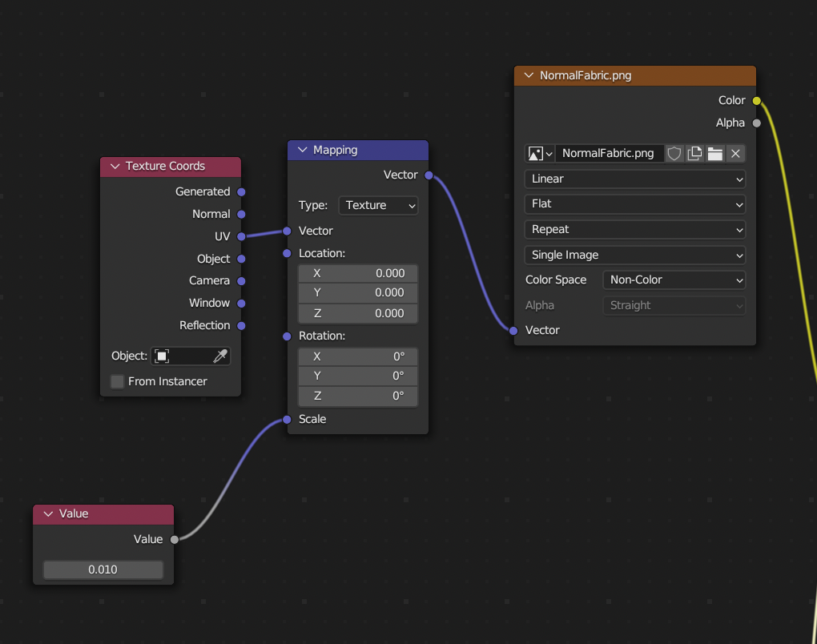Open the Flat projection dropdown

click(635, 203)
